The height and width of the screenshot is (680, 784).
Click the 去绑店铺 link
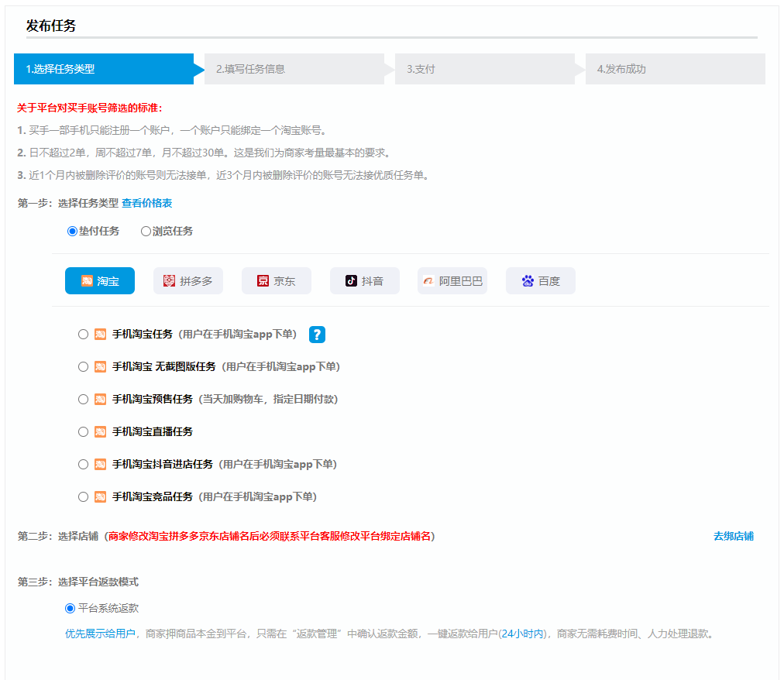coord(734,537)
